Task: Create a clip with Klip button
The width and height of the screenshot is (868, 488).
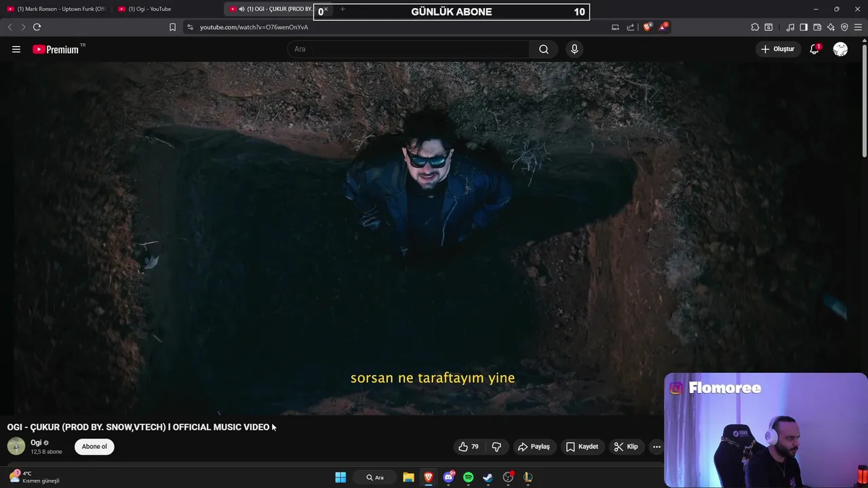Action: pyautogui.click(x=626, y=447)
